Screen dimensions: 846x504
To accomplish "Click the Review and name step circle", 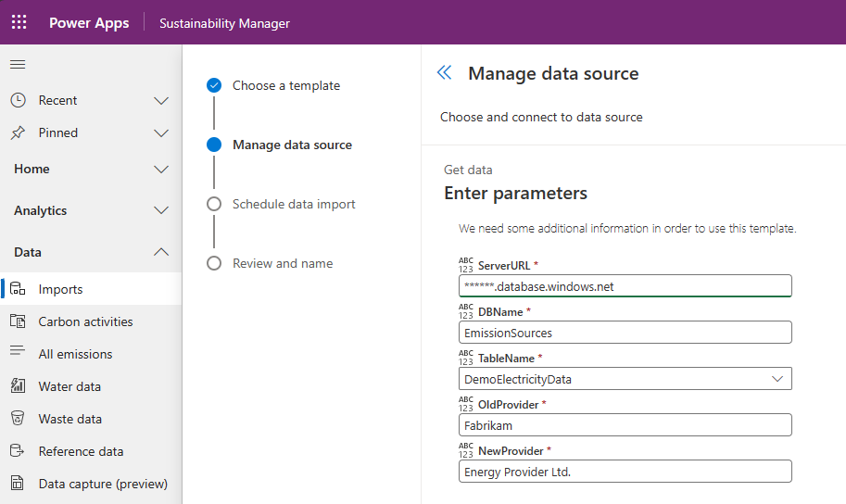I will [214, 263].
